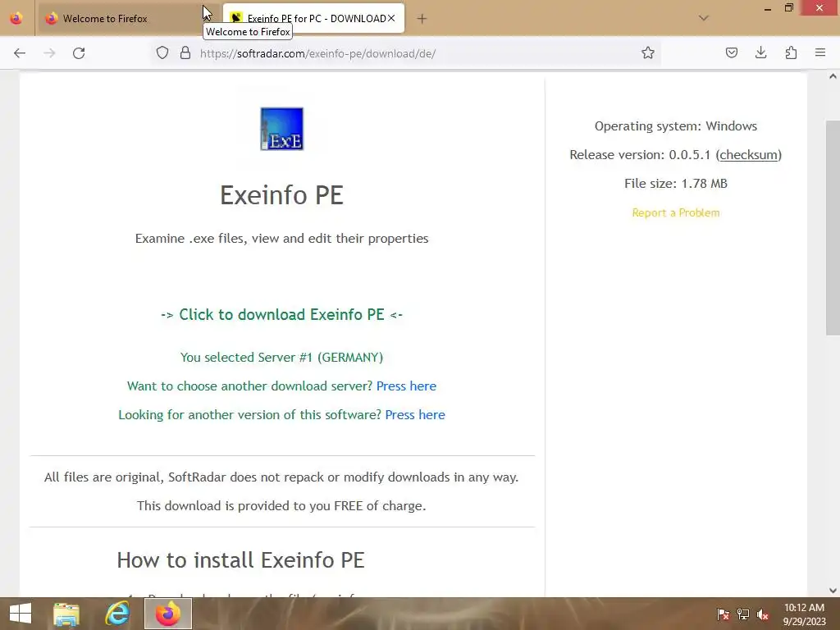Launch Internet Explorer from taskbar
The width and height of the screenshot is (840, 630).
[117, 614]
